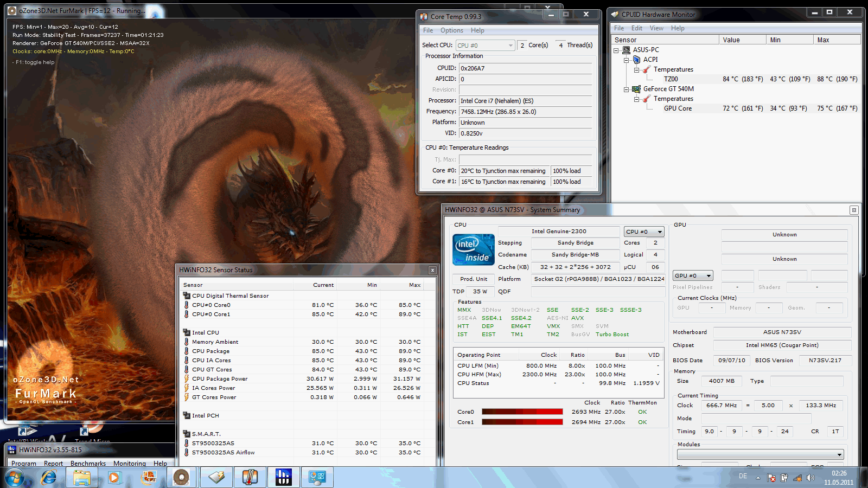
Task: Click the Max column header in Hardware Monitor
Action: pyautogui.click(x=837, y=40)
